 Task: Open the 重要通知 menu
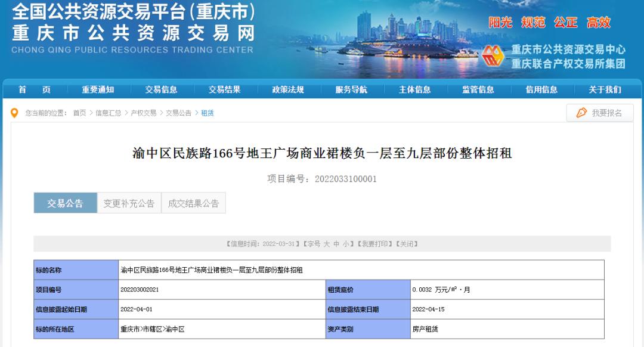tap(98, 89)
